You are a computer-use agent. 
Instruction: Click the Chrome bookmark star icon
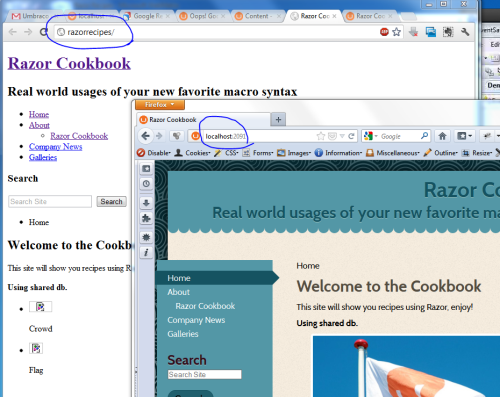click(396, 32)
